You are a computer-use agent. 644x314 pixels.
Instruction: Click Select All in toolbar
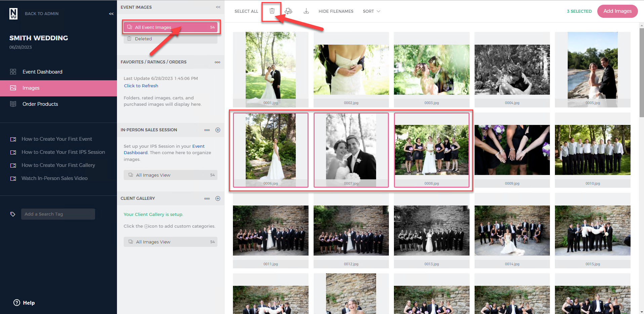246,11
